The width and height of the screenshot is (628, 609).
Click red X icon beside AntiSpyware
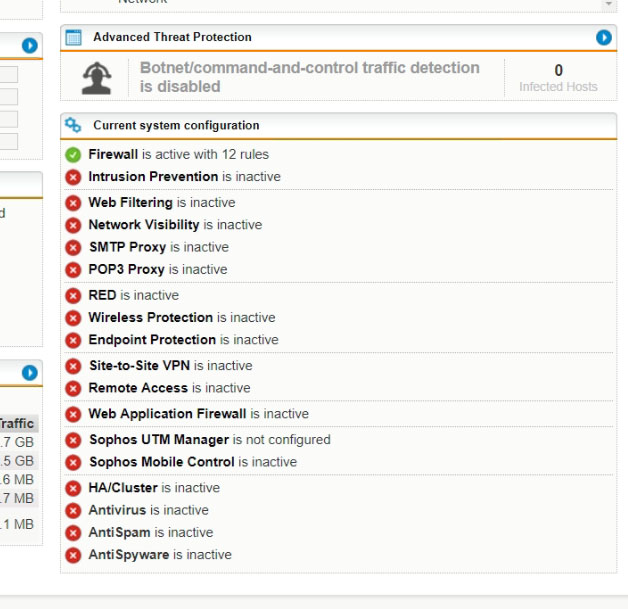tap(73, 555)
